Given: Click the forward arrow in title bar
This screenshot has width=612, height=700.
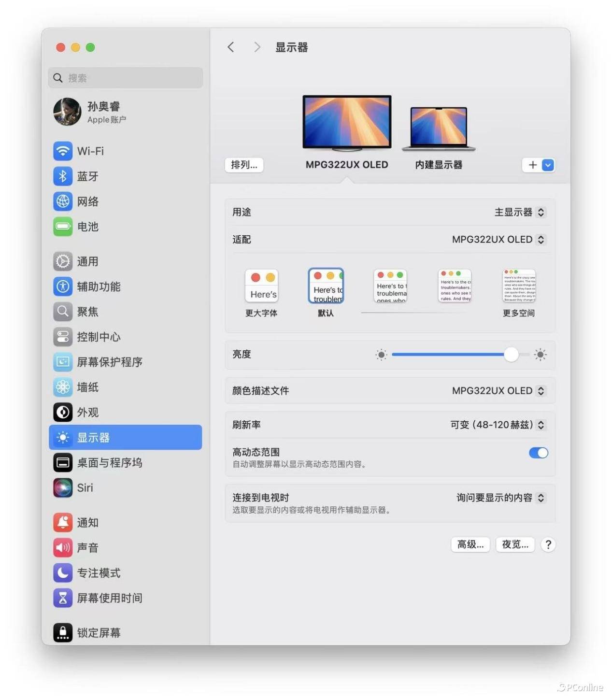Looking at the screenshot, I should click(257, 47).
